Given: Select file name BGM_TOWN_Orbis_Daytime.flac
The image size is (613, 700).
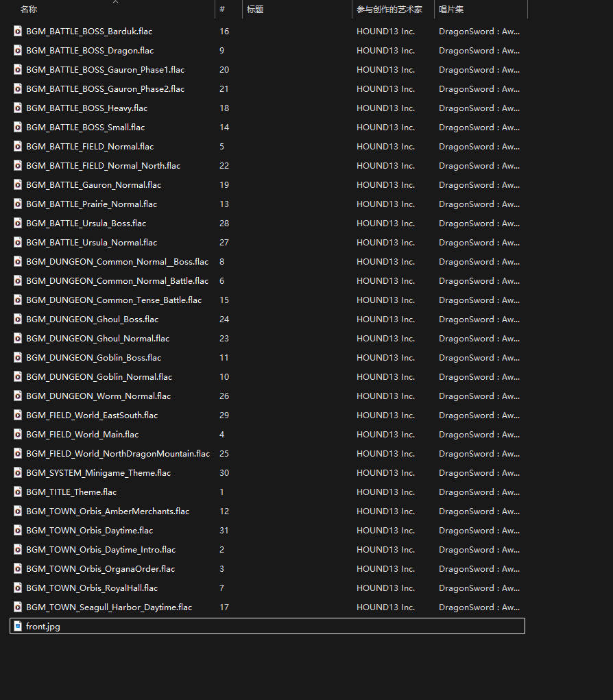Looking at the screenshot, I should click(89, 531).
